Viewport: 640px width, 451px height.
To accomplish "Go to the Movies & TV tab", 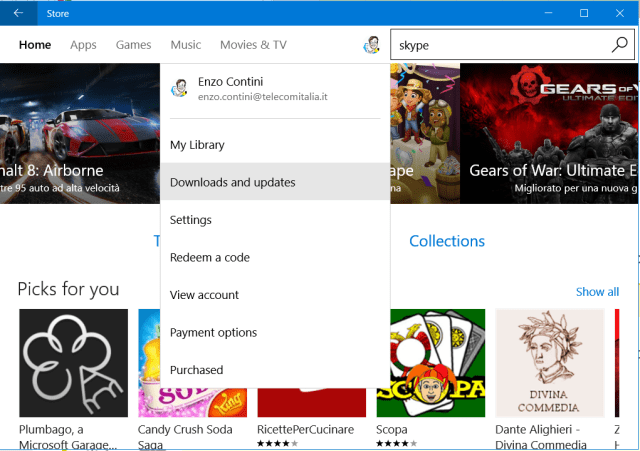I will pyautogui.click(x=253, y=44).
